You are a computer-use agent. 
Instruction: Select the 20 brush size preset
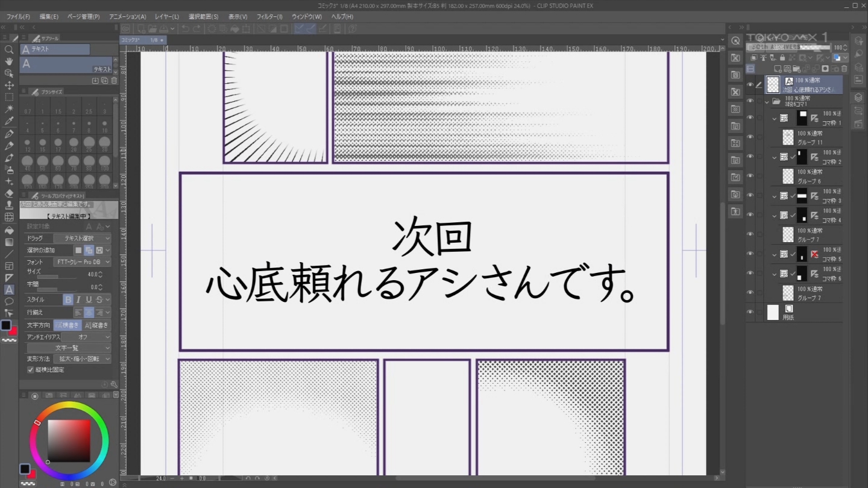click(74, 143)
